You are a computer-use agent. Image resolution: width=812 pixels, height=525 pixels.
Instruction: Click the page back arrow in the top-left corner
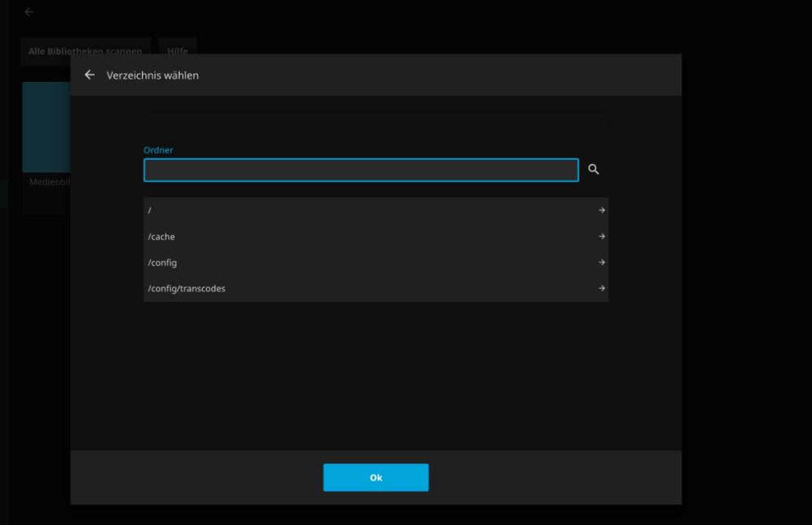(x=29, y=12)
